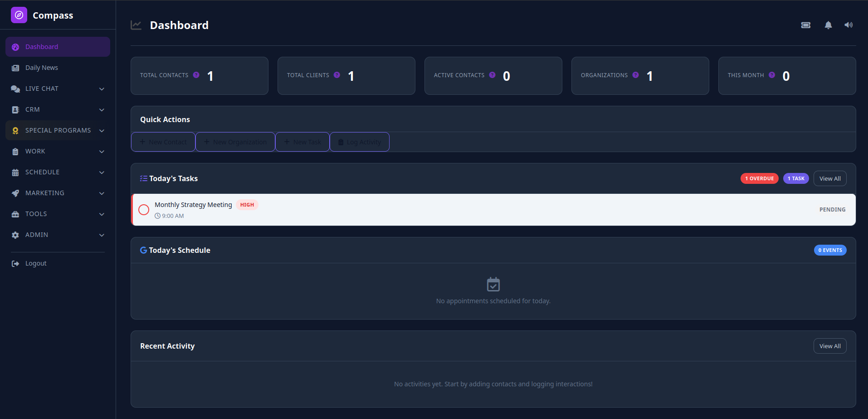Image resolution: width=868 pixels, height=419 pixels.
Task: Select the Daily News newspaper icon
Action: (15, 67)
